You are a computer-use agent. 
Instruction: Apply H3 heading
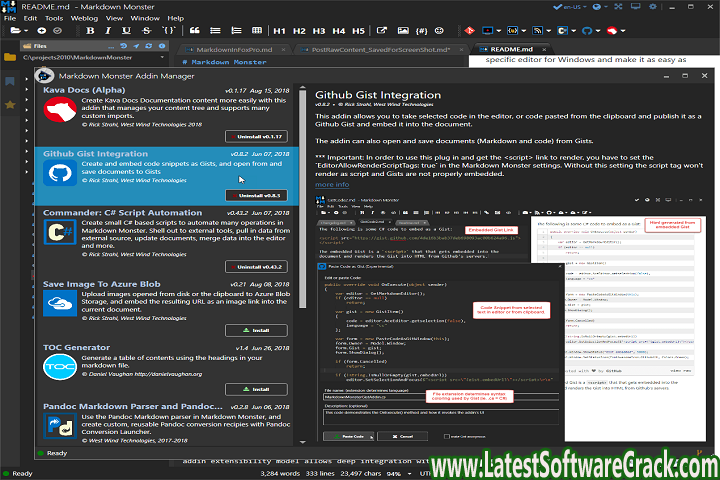click(x=319, y=31)
